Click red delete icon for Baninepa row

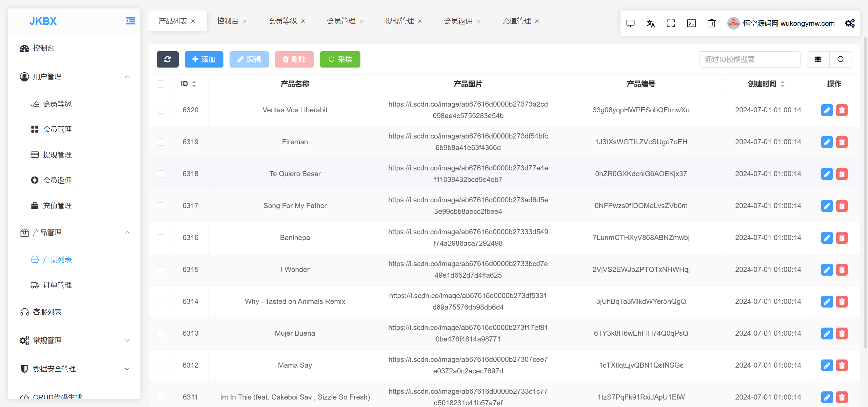(842, 238)
